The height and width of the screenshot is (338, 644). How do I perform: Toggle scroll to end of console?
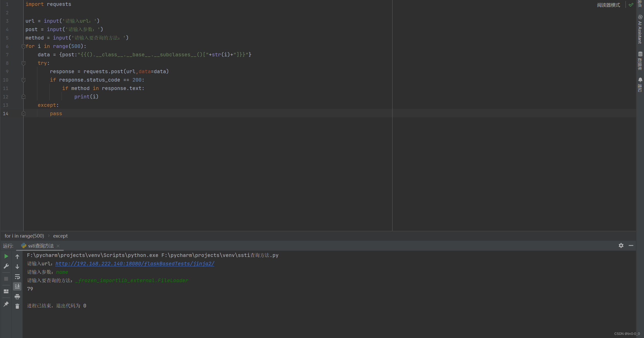[17, 286]
